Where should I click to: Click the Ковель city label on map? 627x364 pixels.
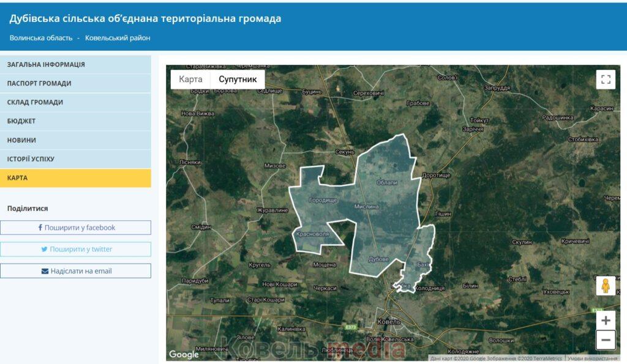pyautogui.click(x=389, y=321)
